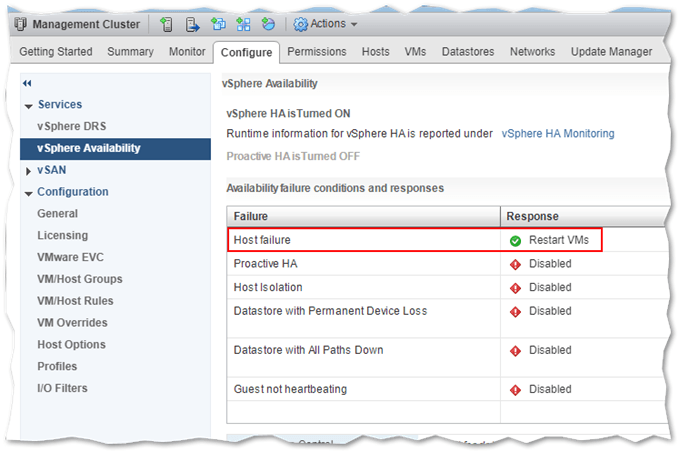The width and height of the screenshot is (680, 453).
Task: Open VM/Host Groups settings
Action: click(80, 279)
